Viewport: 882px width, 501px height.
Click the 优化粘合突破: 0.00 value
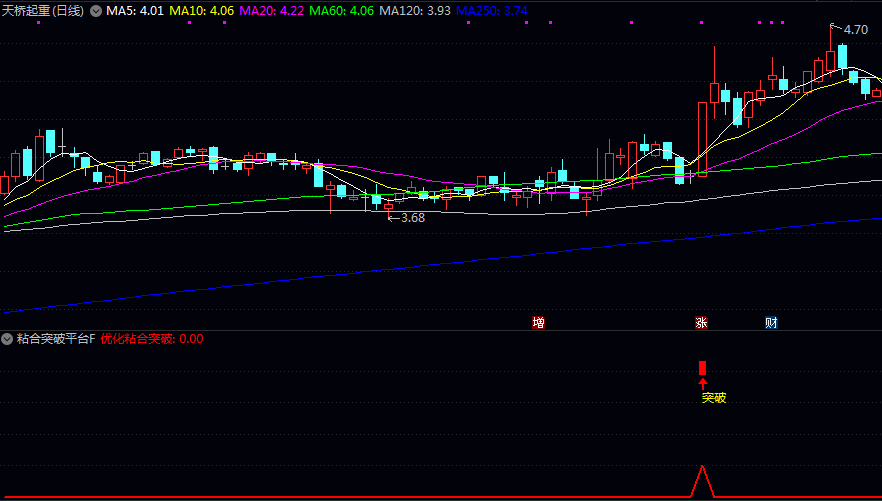tap(152, 339)
